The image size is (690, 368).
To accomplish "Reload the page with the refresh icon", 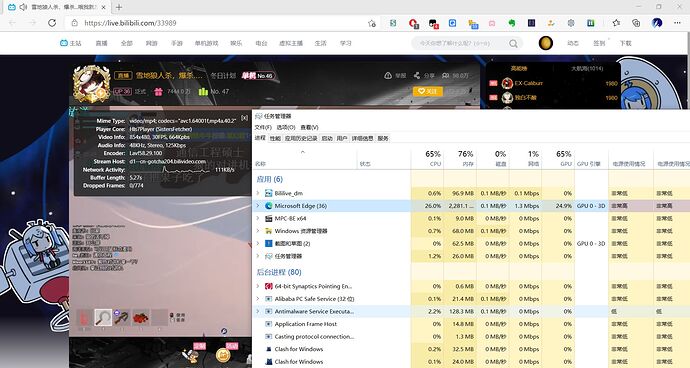I will [52, 23].
